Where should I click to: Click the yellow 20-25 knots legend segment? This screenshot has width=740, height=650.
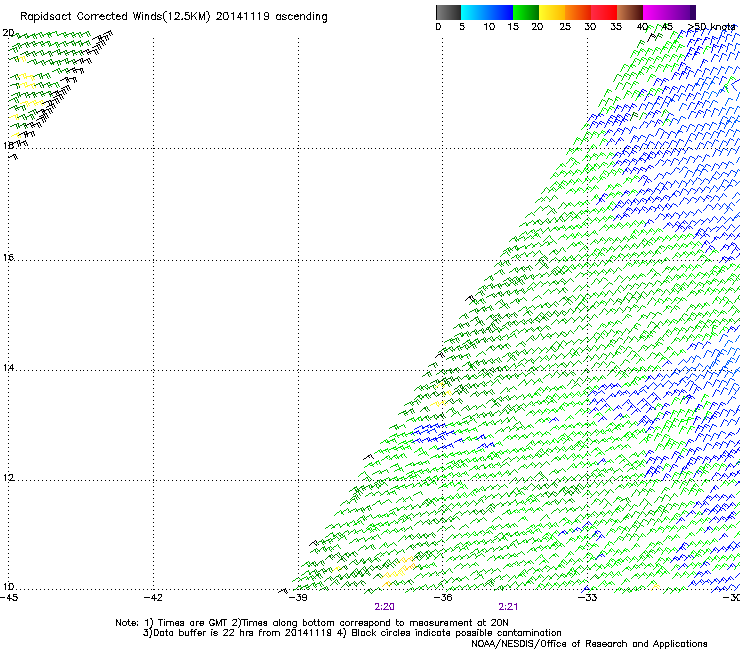[552, 12]
